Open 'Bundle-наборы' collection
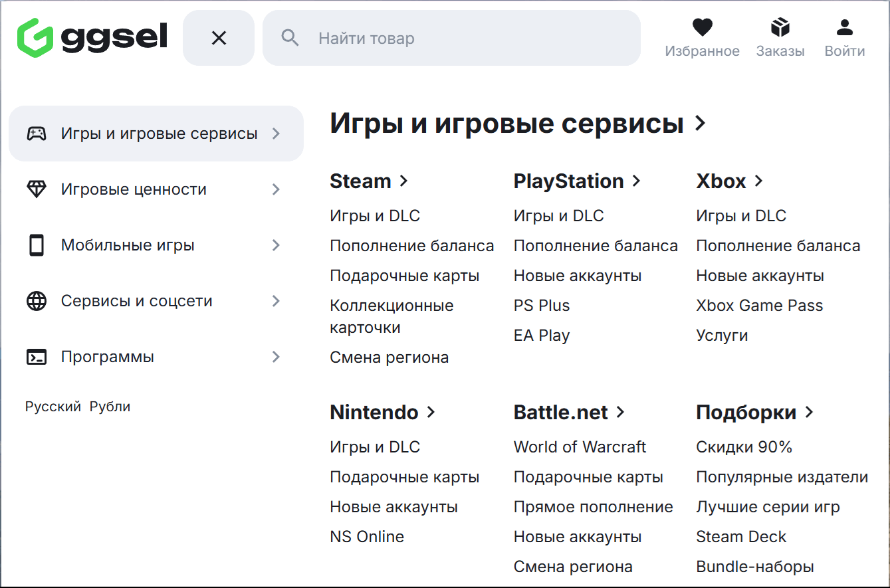 tap(755, 567)
